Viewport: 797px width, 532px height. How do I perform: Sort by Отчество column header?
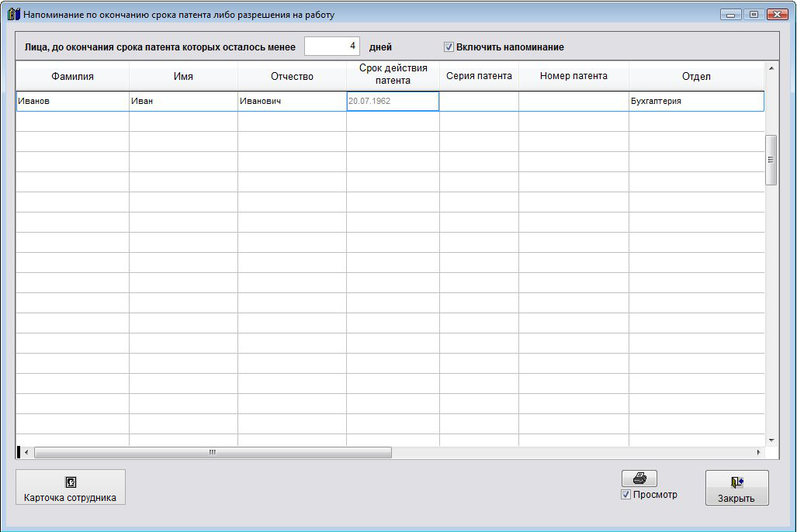point(292,76)
